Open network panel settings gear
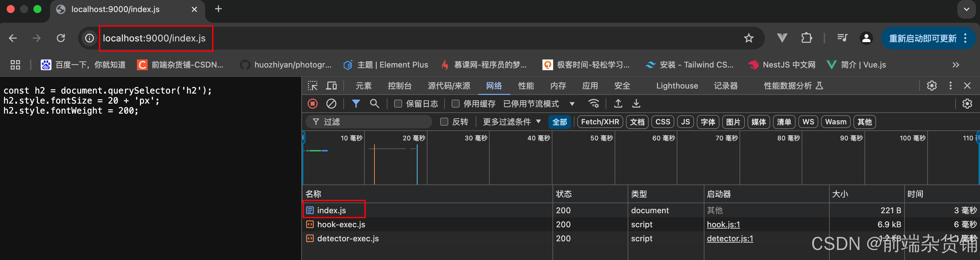 (967, 104)
